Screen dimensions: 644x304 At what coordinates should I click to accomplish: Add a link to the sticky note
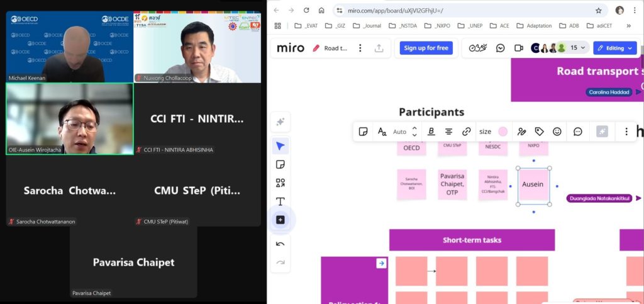466,132
